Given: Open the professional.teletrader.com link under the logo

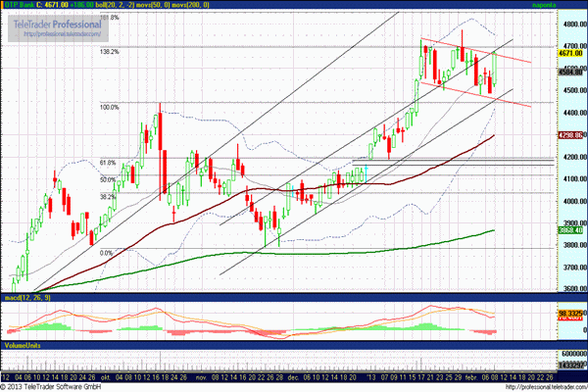Looking at the screenshot, I should [x=63, y=33].
